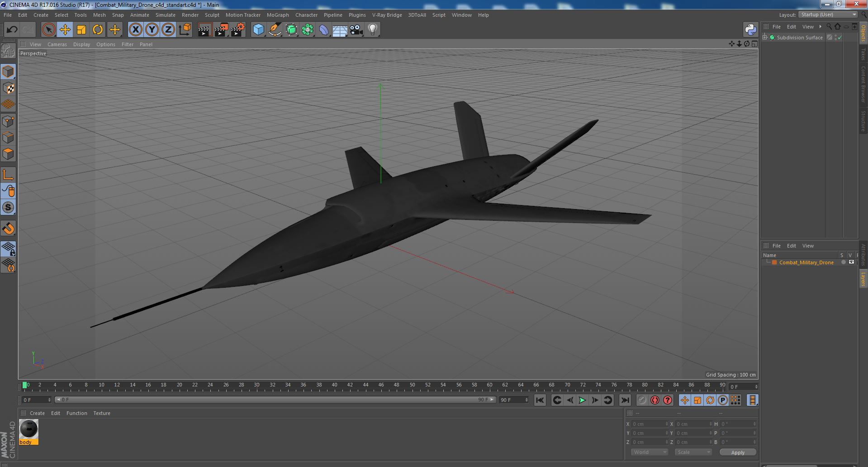
Task: Click Record Active Objects button
Action: (x=642, y=400)
